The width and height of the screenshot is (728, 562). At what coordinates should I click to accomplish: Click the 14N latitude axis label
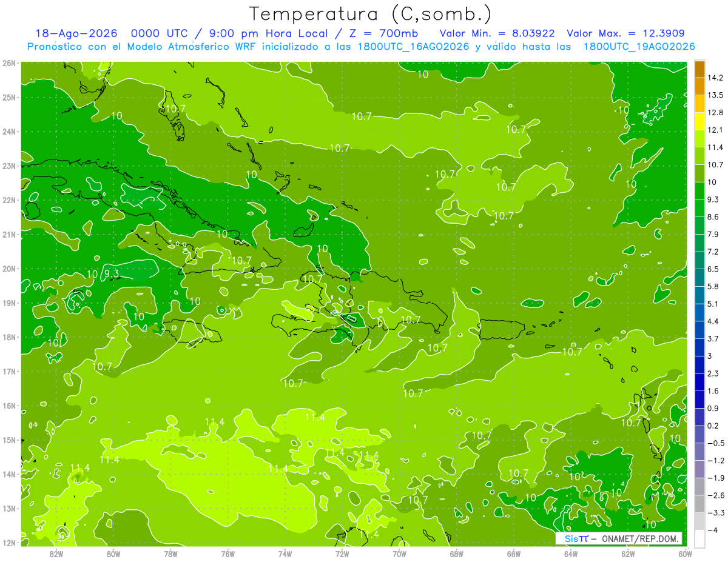pos(10,474)
